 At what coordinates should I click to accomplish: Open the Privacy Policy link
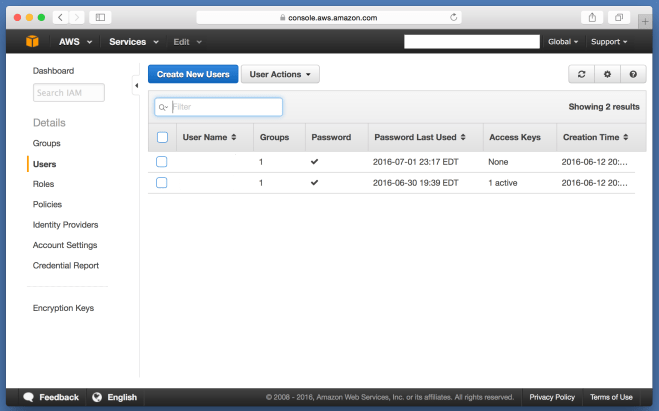[552, 397]
